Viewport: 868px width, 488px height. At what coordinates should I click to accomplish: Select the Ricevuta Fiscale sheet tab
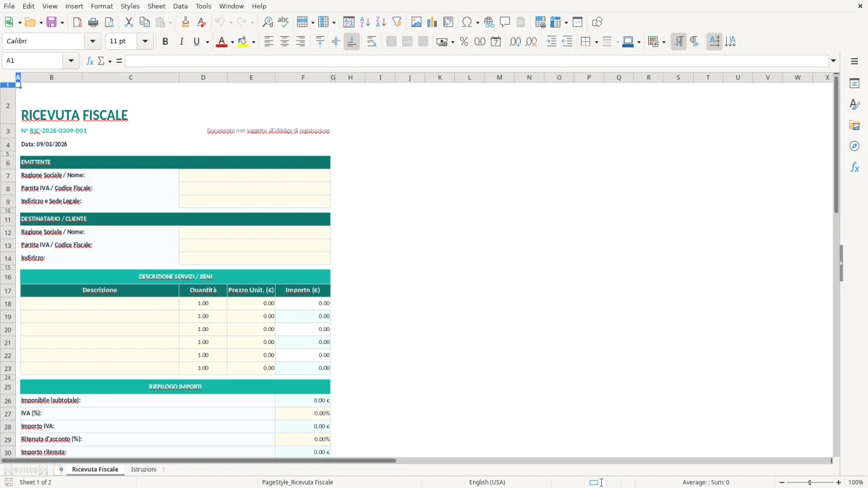(95, 469)
